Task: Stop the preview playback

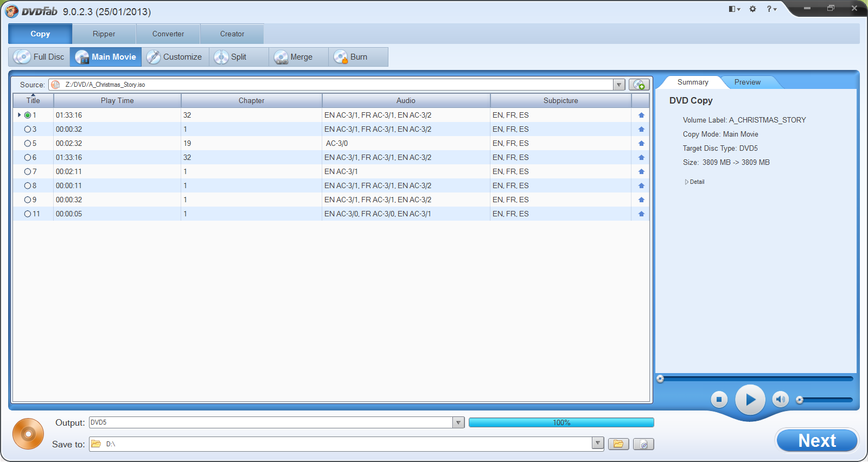Action: 719,400
